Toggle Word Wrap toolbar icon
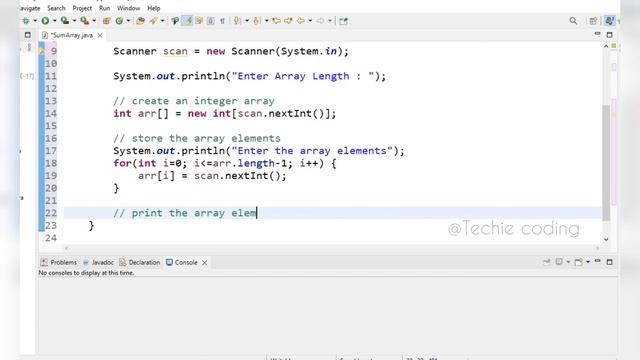The width and height of the screenshot is (640, 360). point(199,20)
